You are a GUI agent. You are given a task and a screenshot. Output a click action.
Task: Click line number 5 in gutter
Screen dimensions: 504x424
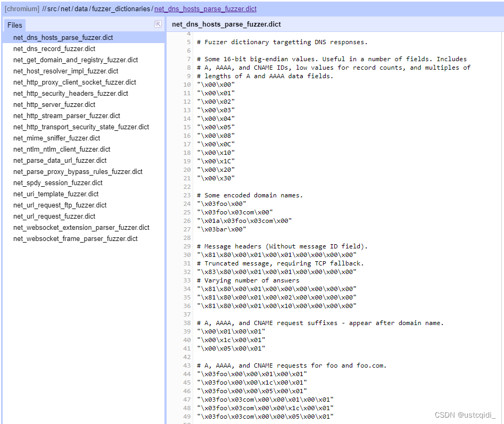click(189, 42)
